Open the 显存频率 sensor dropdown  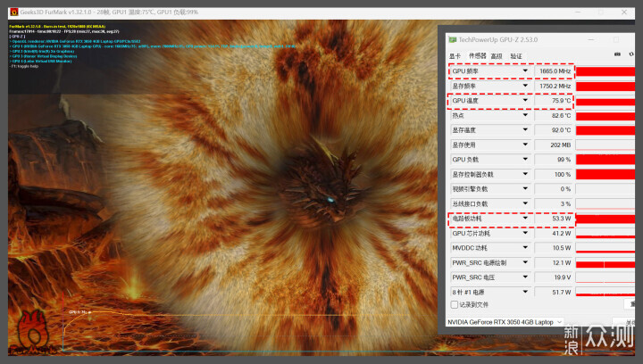tap(525, 86)
